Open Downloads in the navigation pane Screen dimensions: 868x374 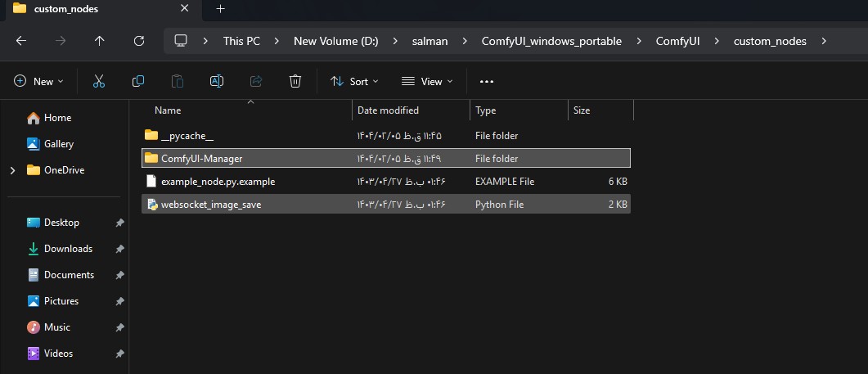click(x=68, y=249)
